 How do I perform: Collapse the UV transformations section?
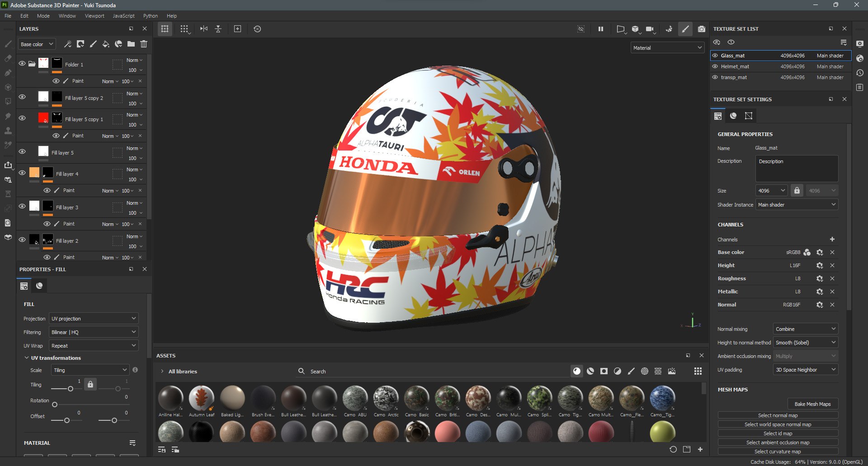coord(27,358)
